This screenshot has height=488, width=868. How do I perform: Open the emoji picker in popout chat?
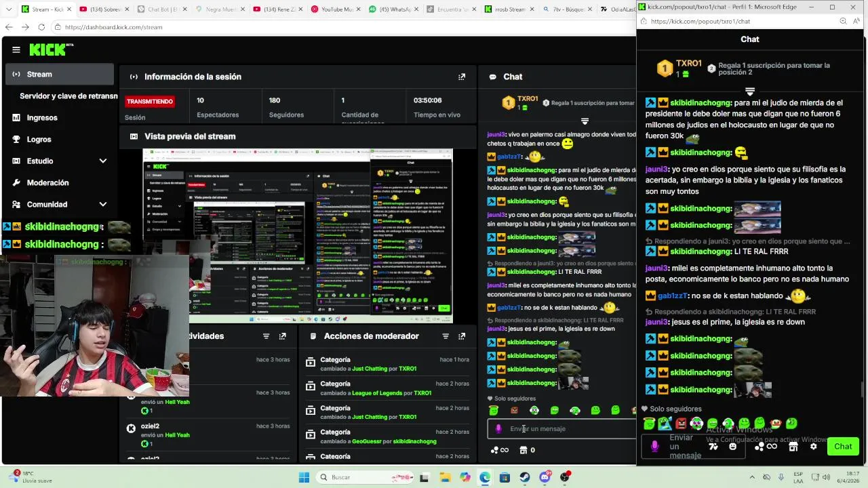[732, 446]
